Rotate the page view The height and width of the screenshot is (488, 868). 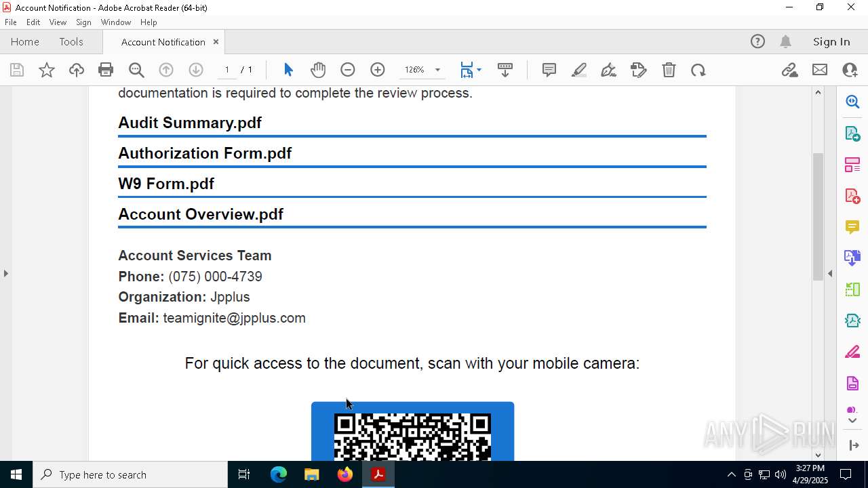coord(698,70)
